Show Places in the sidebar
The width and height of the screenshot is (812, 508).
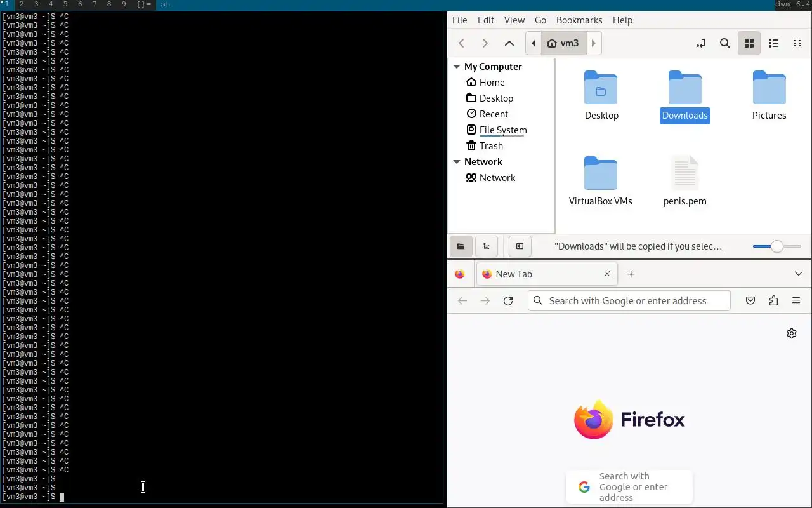pos(461,246)
